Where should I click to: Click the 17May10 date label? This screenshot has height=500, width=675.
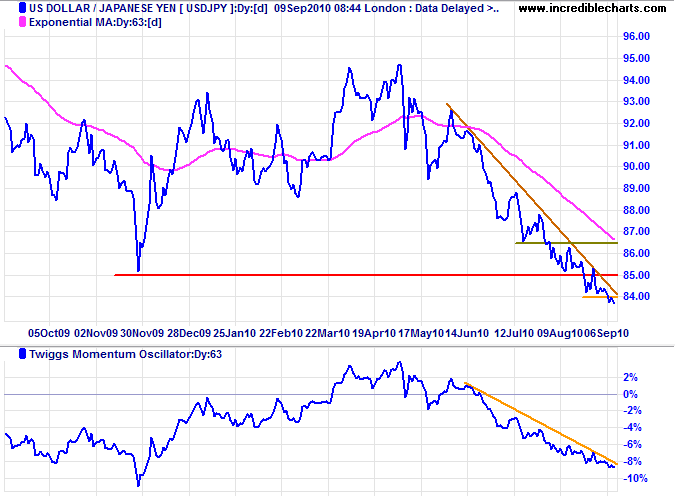(x=421, y=333)
